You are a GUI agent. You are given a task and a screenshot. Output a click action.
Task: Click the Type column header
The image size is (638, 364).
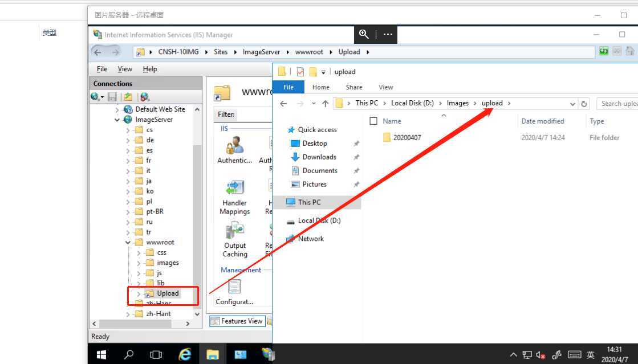pos(597,121)
